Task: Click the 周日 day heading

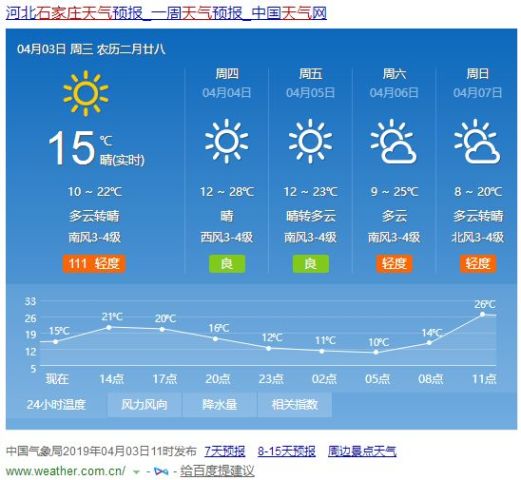Action: [x=477, y=74]
